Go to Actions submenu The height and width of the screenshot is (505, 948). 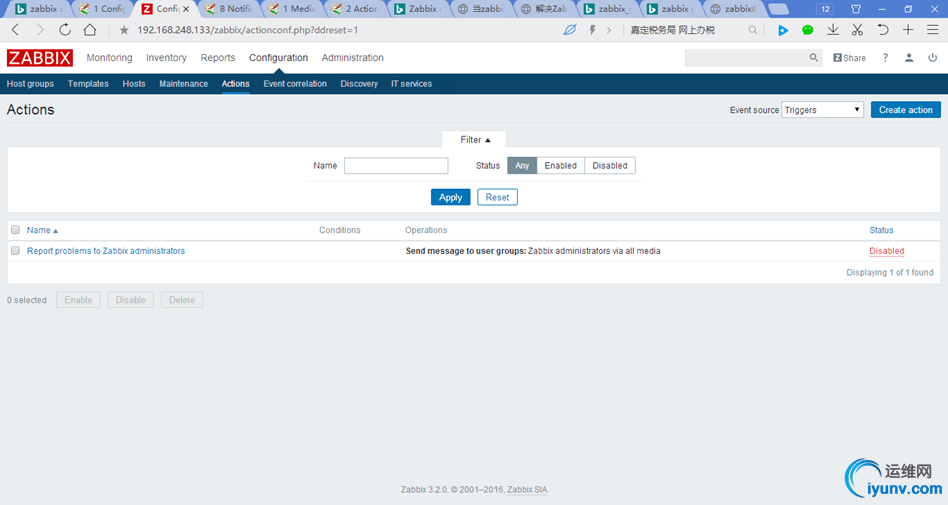click(235, 84)
